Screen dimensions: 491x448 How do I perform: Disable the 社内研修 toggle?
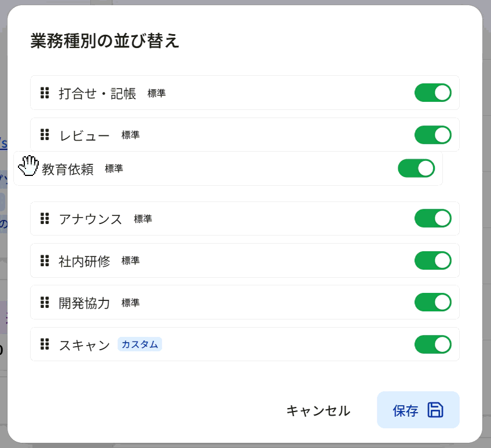pyautogui.click(x=433, y=260)
